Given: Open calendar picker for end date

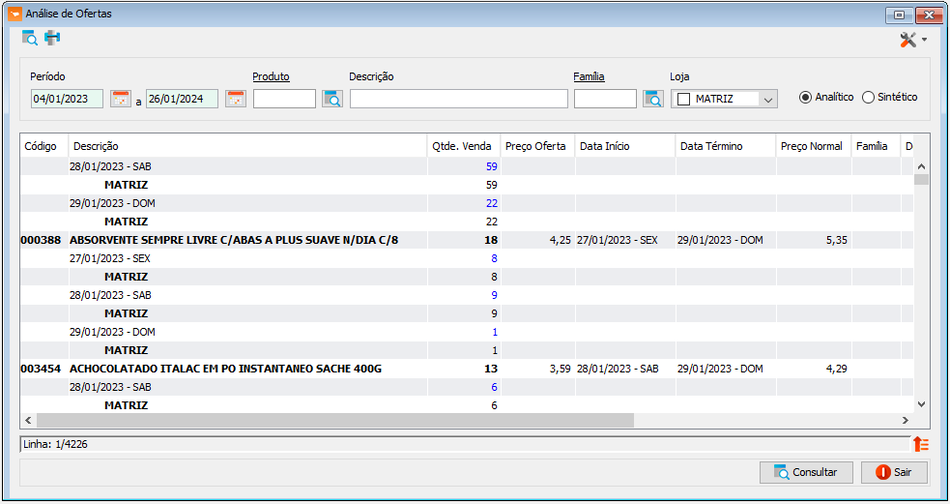Looking at the screenshot, I should tap(236, 99).
